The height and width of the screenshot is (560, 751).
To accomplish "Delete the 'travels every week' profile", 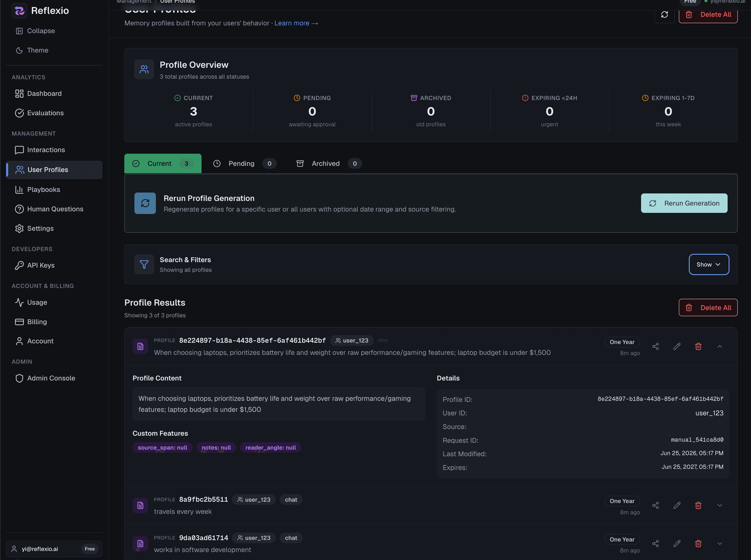I will coord(698,505).
